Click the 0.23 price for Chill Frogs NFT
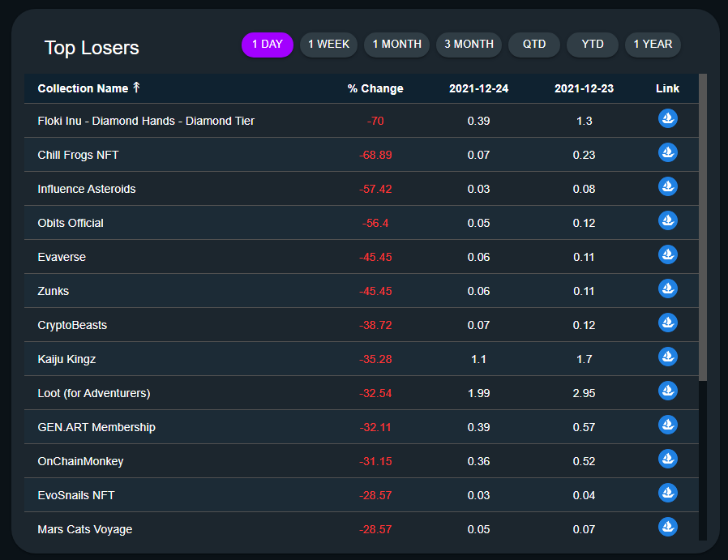 (x=584, y=155)
